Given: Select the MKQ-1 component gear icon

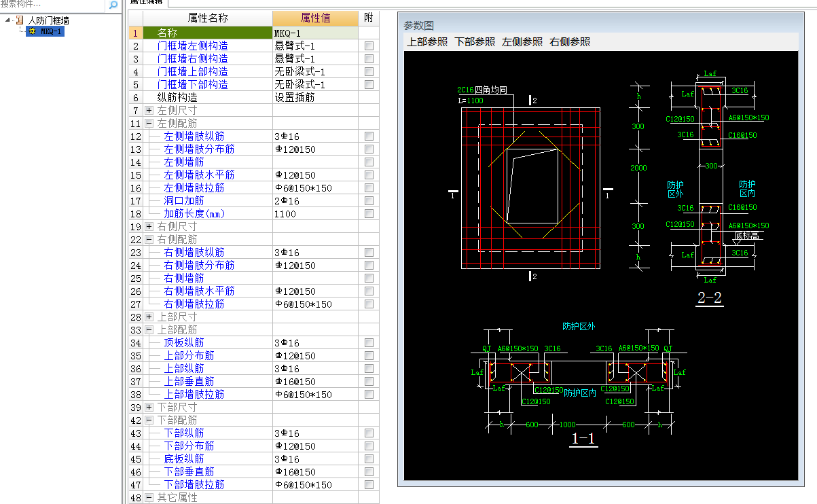Looking at the screenshot, I should 32,31.
